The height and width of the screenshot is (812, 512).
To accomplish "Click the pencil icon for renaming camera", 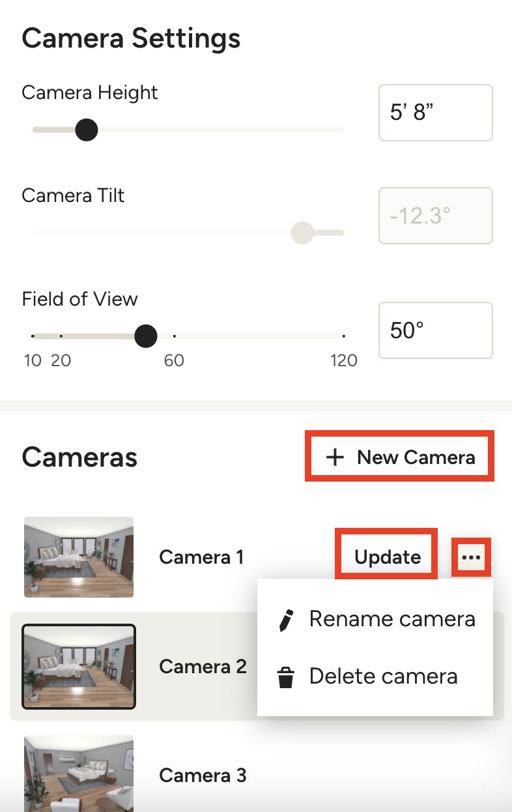I will [x=285, y=618].
